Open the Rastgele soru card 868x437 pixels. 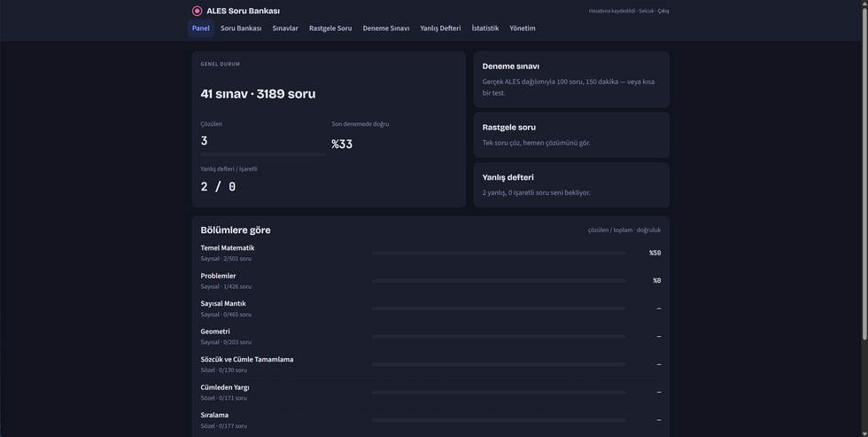pos(571,135)
